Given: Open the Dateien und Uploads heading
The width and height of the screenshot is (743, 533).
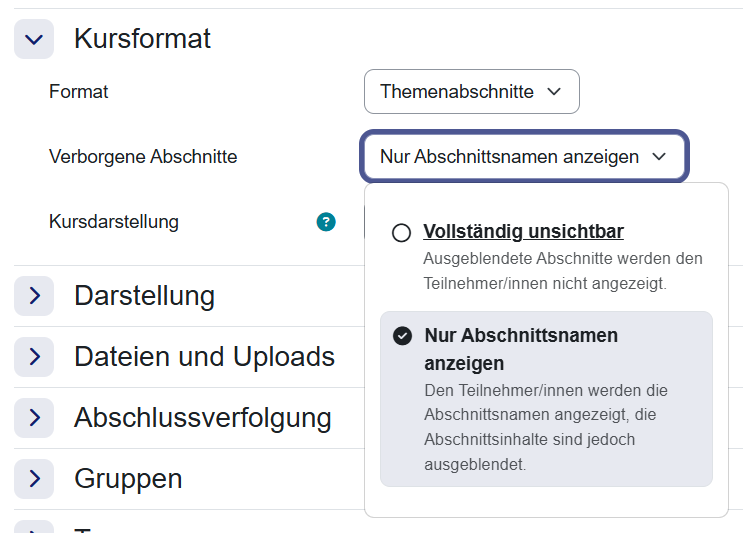Looking at the screenshot, I should (x=204, y=357).
